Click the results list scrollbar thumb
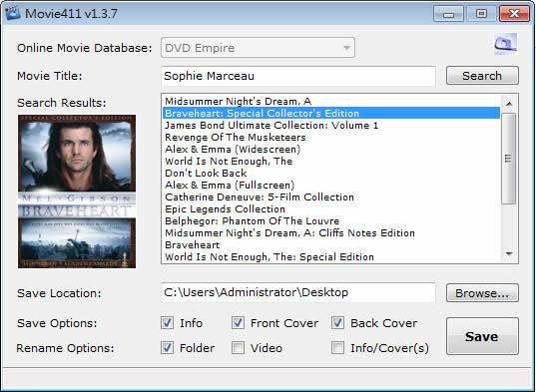Image resolution: width=536 pixels, height=392 pixels. coord(509,159)
